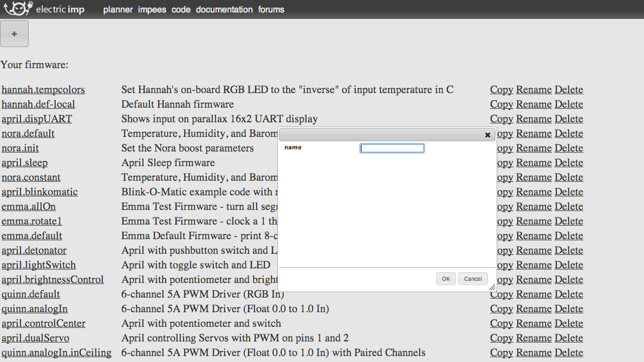
Task: Delete the april.controlCenter firmware
Action: (x=569, y=323)
